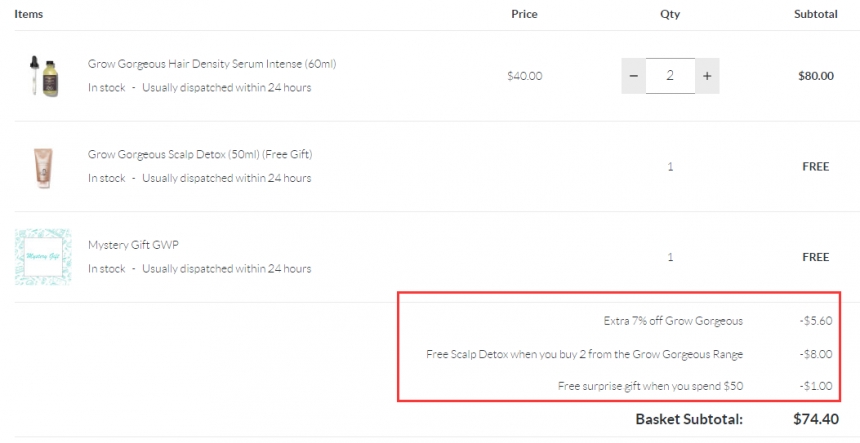
Task: Click the Basket Subtotal label
Action: pyautogui.click(x=689, y=419)
